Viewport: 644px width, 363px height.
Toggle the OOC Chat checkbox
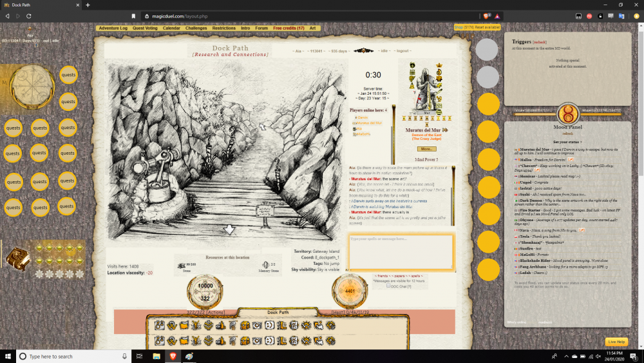click(388, 286)
